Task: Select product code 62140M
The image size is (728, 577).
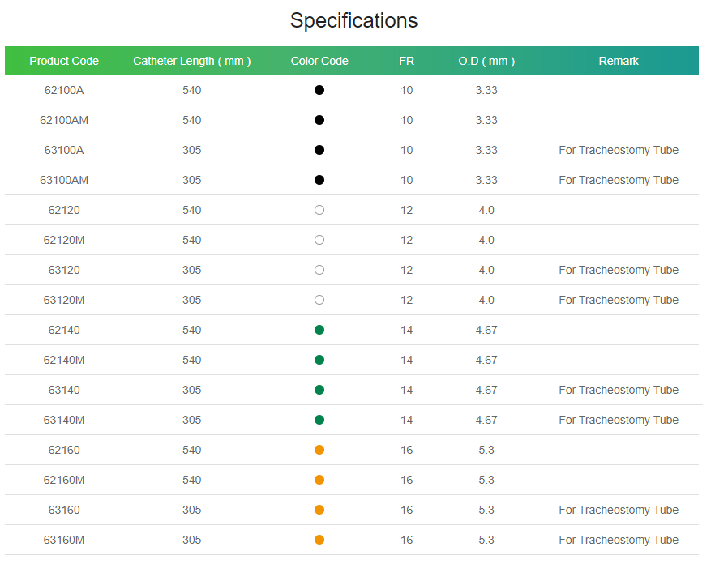Action: coord(64,360)
